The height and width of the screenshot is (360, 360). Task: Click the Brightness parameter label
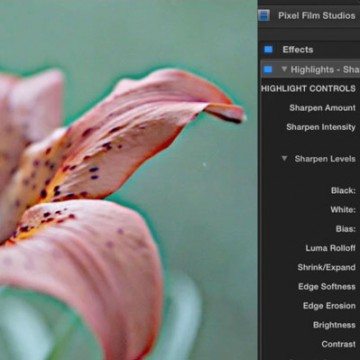pyautogui.click(x=334, y=325)
